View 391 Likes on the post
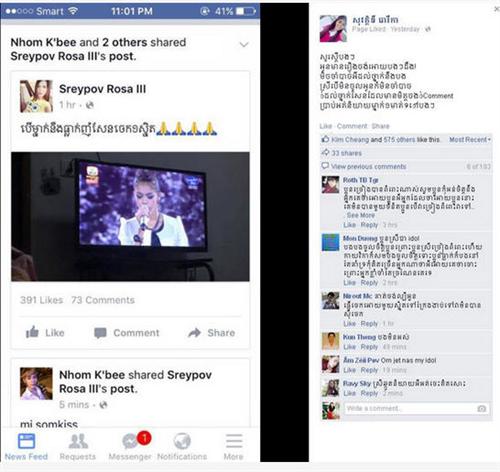This screenshot has width=500, height=472. pyautogui.click(x=42, y=300)
